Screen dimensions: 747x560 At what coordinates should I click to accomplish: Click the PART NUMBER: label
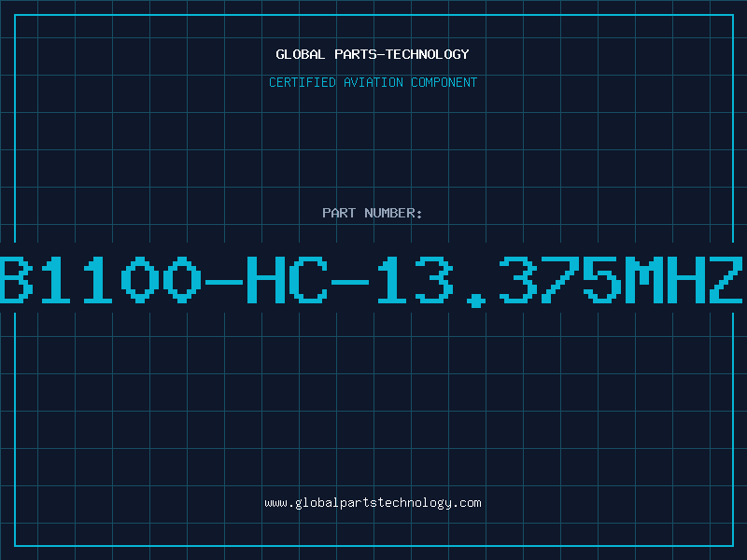tap(373, 213)
